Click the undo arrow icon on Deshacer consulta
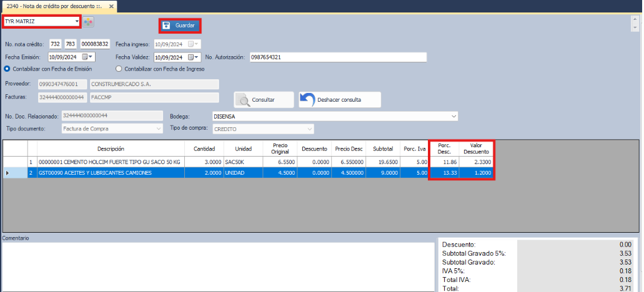Image resolution: width=644 pixels, height=292 pixels. coord(308,100)
